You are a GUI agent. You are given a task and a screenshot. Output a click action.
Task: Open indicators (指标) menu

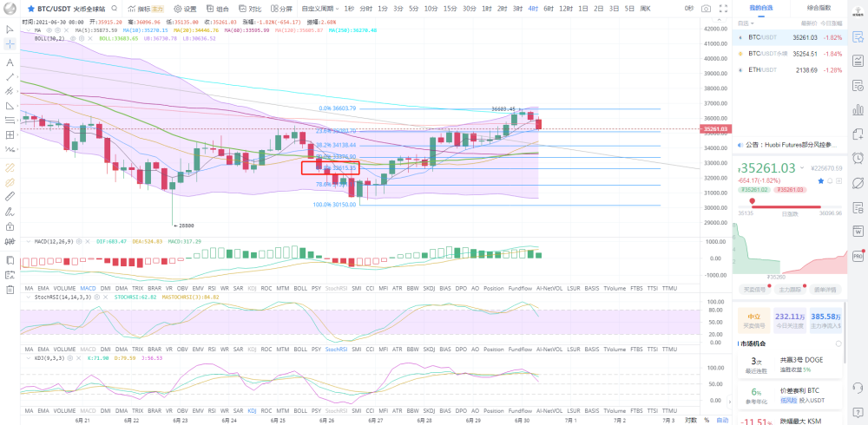(x=145, y=9)
